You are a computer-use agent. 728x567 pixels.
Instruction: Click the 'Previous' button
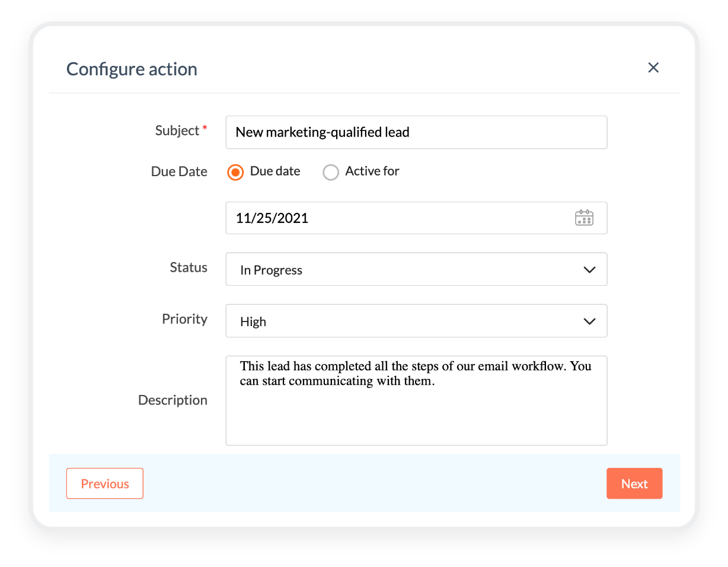pos(104,483)
